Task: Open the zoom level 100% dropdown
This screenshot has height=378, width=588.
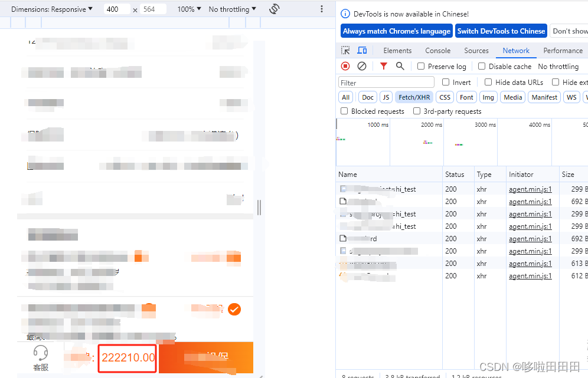Action: click(x=188, y=9)
